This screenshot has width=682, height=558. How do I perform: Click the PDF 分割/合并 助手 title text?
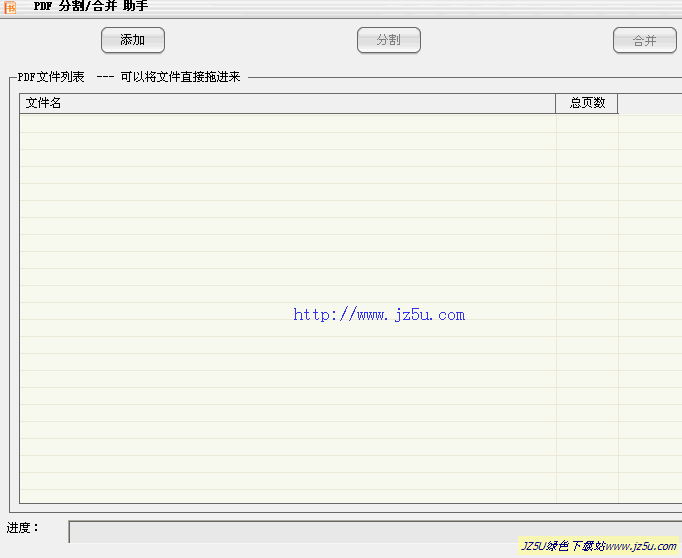(x=91, y=6)
